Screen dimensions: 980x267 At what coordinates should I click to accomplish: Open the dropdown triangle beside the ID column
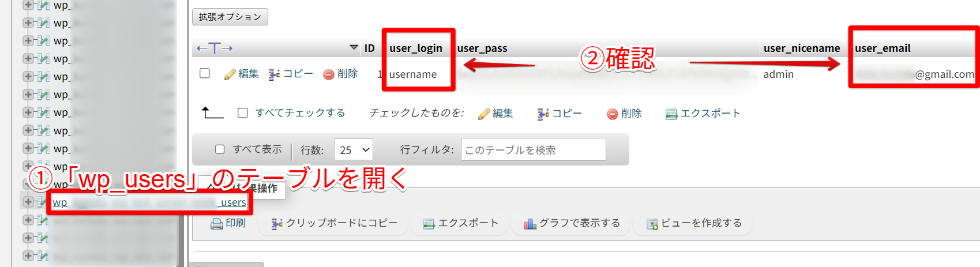click(354, 47)
